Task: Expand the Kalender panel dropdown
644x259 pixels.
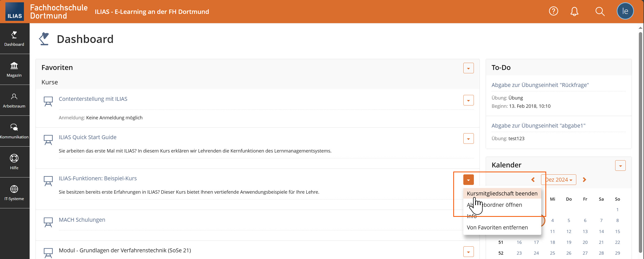Action: 620,165
